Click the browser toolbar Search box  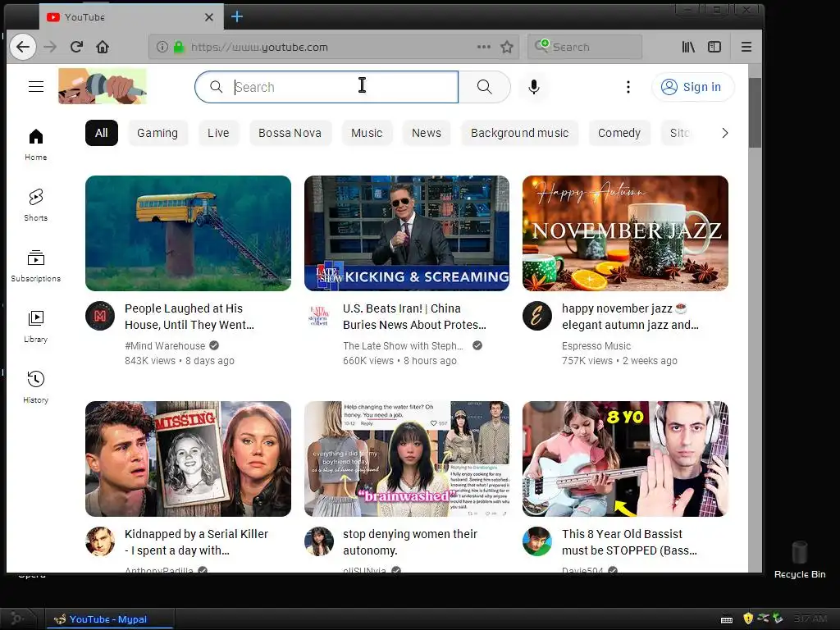585,47
